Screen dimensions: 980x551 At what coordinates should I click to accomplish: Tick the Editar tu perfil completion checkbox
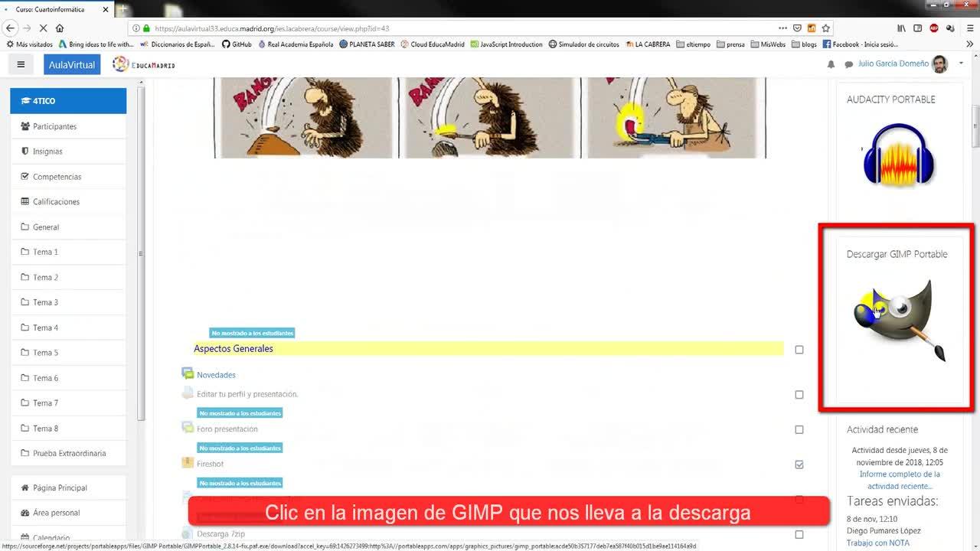[799, 395]
